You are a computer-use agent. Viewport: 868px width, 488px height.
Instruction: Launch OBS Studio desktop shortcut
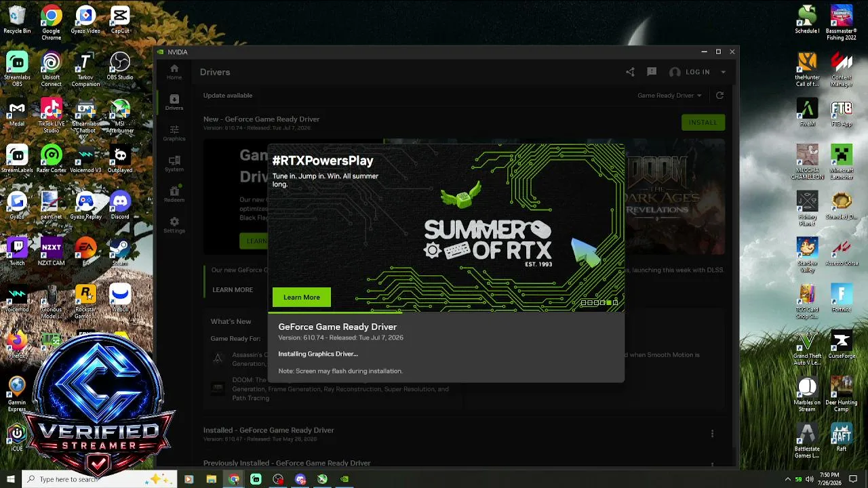click(x=120, y=66)
